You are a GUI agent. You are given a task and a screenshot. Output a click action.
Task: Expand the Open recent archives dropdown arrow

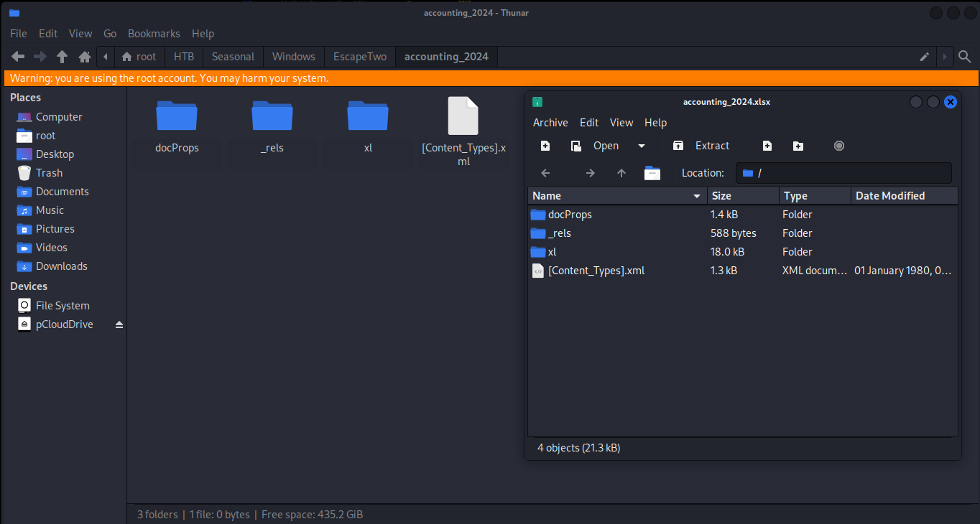coord(642,146)
